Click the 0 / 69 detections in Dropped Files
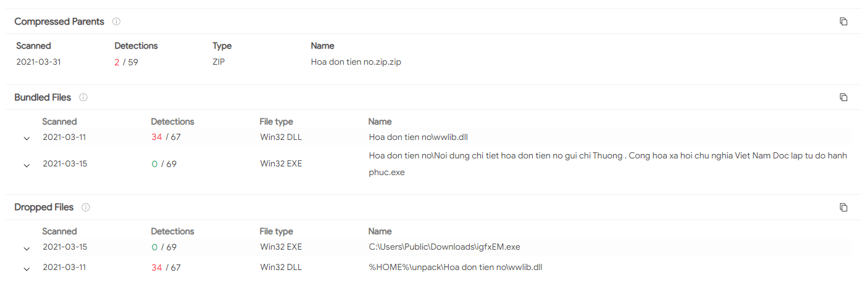Screen dimensions: 868x291 click(x=164, y=247)
